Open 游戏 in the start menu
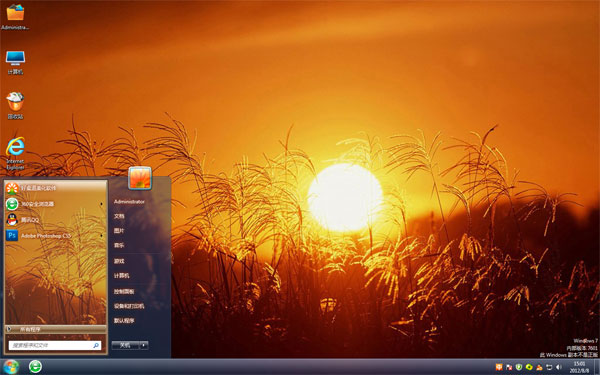 tap(119, 261)
